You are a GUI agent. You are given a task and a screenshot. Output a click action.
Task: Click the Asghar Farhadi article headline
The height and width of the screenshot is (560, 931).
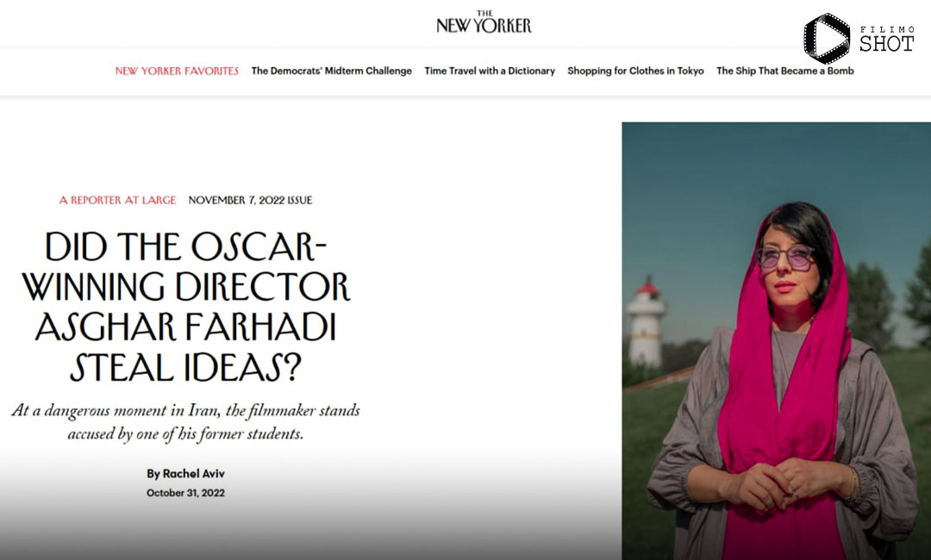coord(186,307)
